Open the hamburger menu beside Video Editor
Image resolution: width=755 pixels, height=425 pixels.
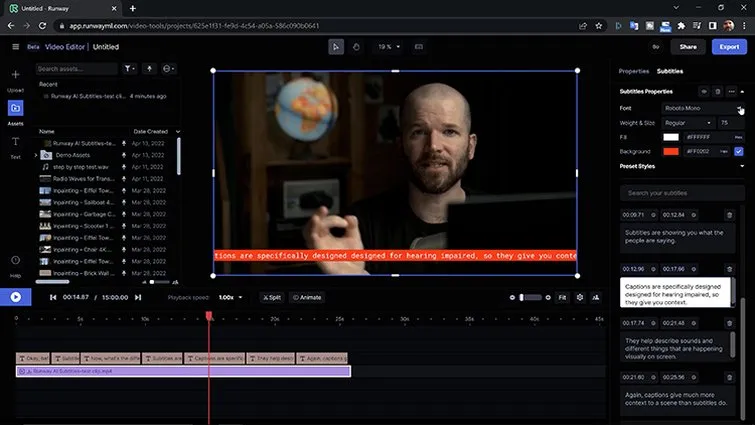pyautogui.click(x=15, y=46)
